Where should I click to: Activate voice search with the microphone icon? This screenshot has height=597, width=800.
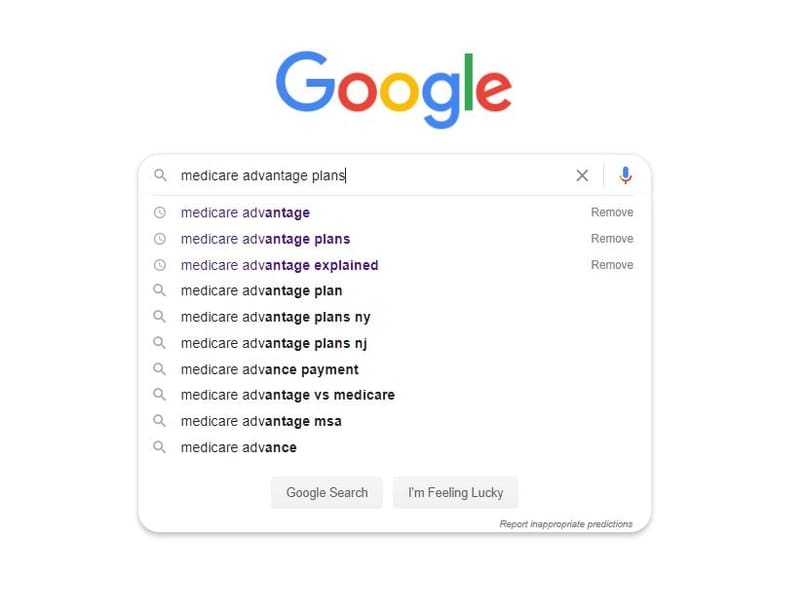coord(625,175)
